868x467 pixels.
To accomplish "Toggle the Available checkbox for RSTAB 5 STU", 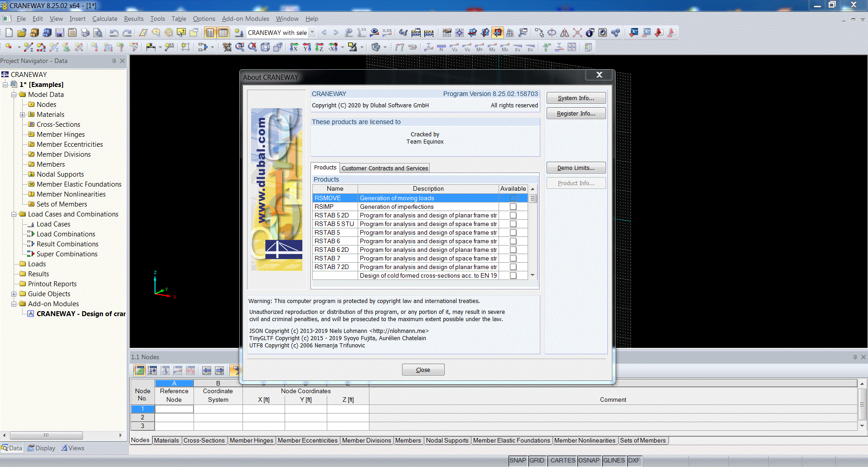I will 513,224.
